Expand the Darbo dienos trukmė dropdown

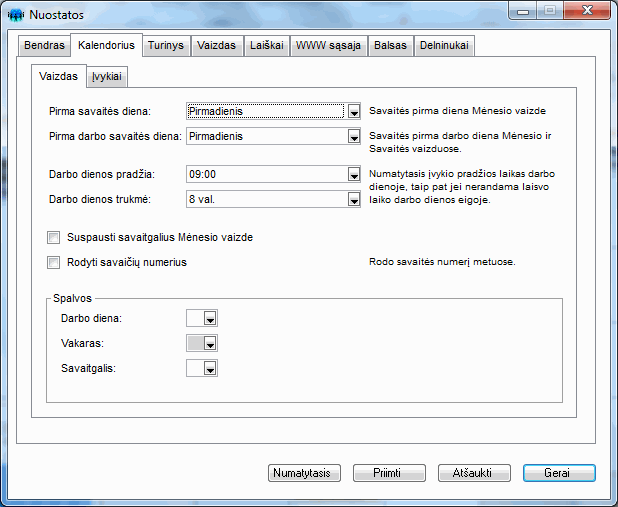(x=353, y=200)
